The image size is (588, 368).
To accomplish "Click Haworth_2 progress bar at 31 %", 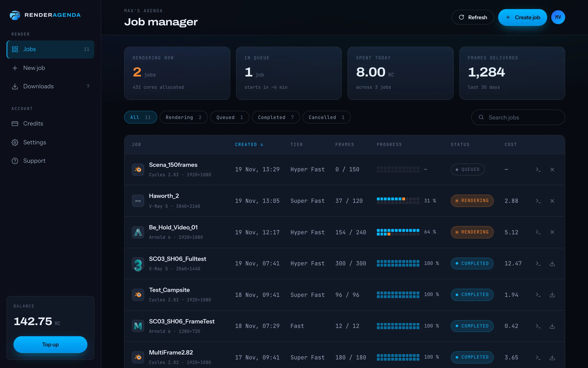I will coord(398,201).
